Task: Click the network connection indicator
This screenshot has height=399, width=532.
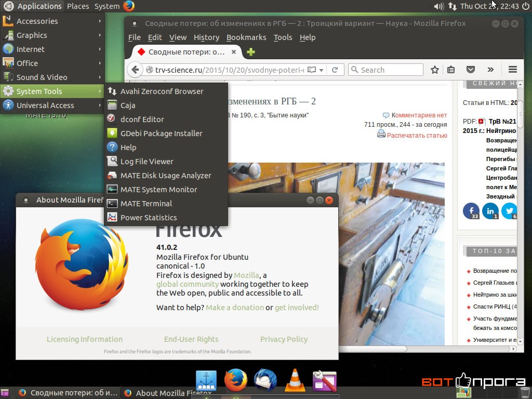Action: pyautogui.click(x=452, y=6)
